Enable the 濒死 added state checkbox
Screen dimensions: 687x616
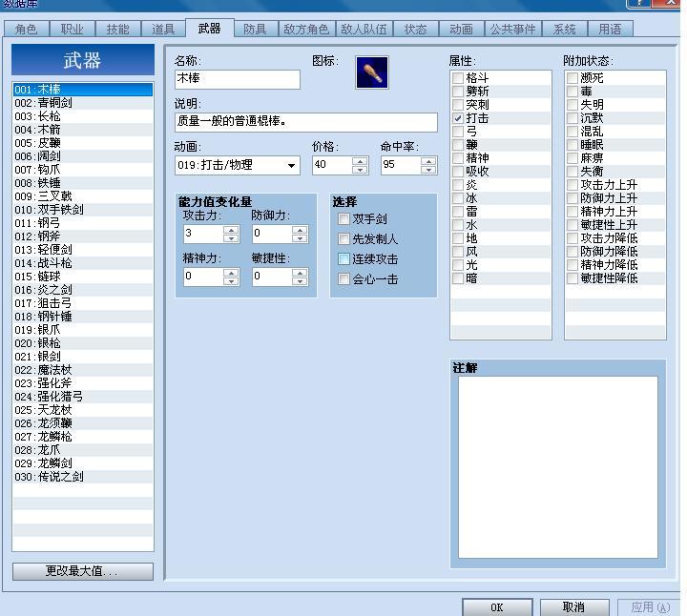[572, 78]
